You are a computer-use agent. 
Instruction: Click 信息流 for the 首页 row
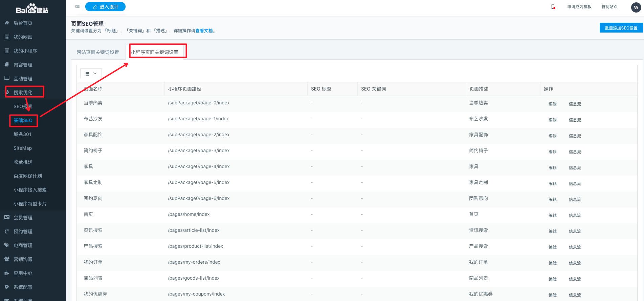click(575, 216)
